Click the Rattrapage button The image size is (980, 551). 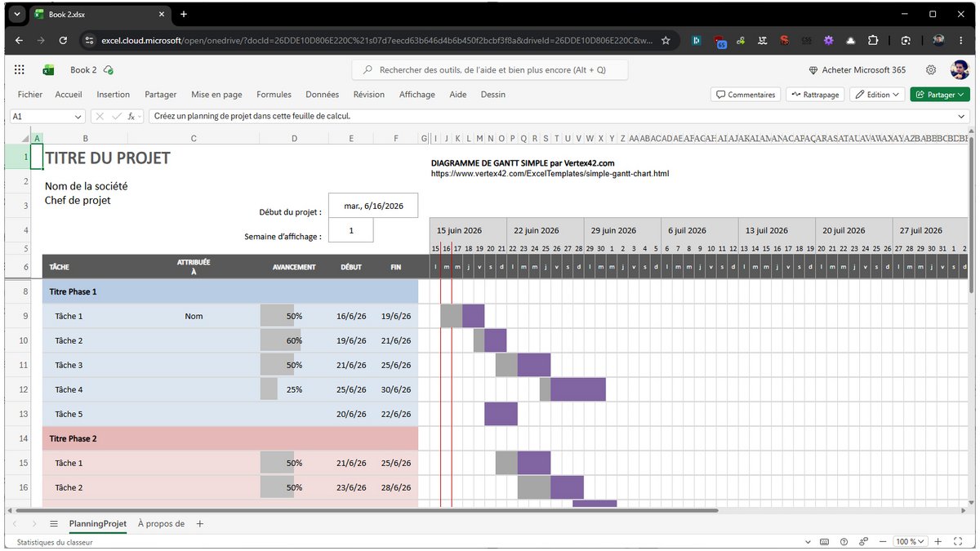pyautogui.click(x=815, y=95)
